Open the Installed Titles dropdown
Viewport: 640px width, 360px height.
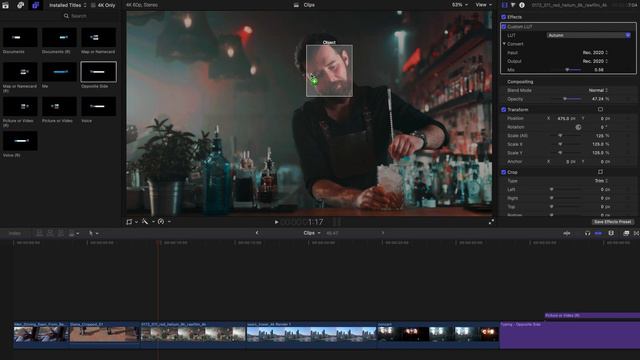tap(68, 5)
